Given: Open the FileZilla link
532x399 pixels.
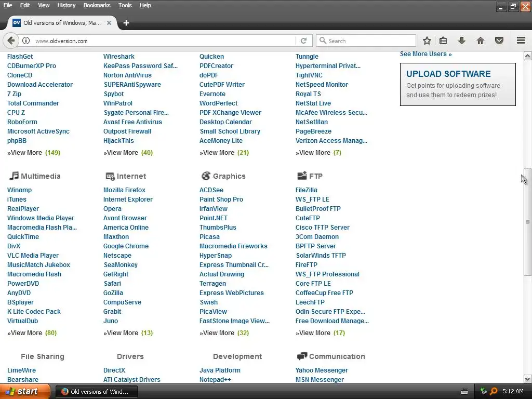Looking at the screenshot, I should click(306, 190).
